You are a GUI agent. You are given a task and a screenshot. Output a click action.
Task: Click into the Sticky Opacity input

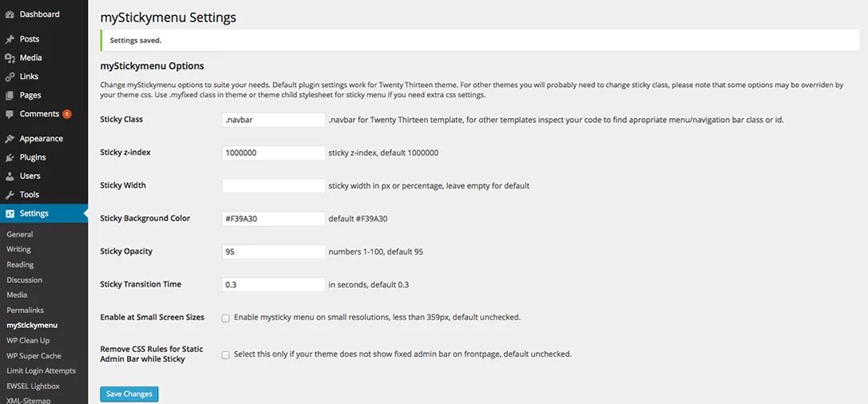coord(273,252)
